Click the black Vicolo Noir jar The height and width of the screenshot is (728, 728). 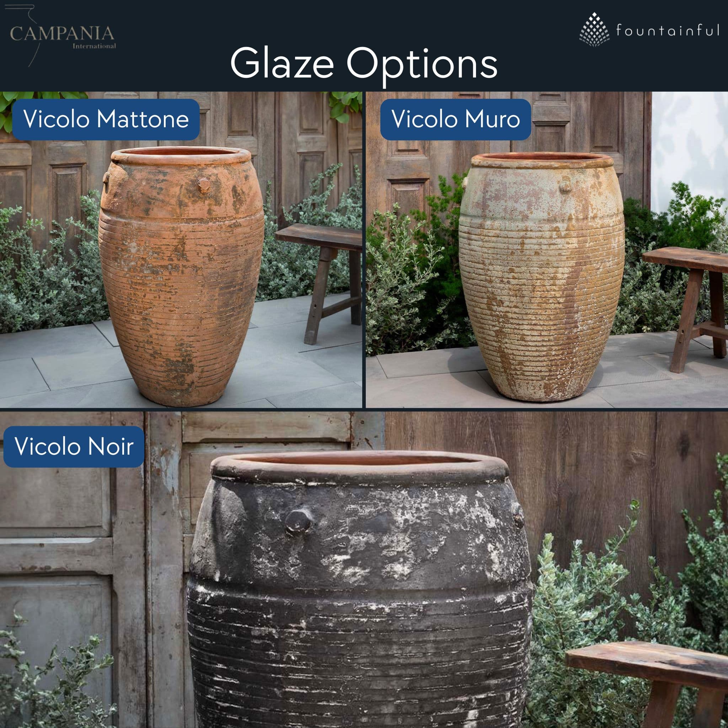coord(359,590)
